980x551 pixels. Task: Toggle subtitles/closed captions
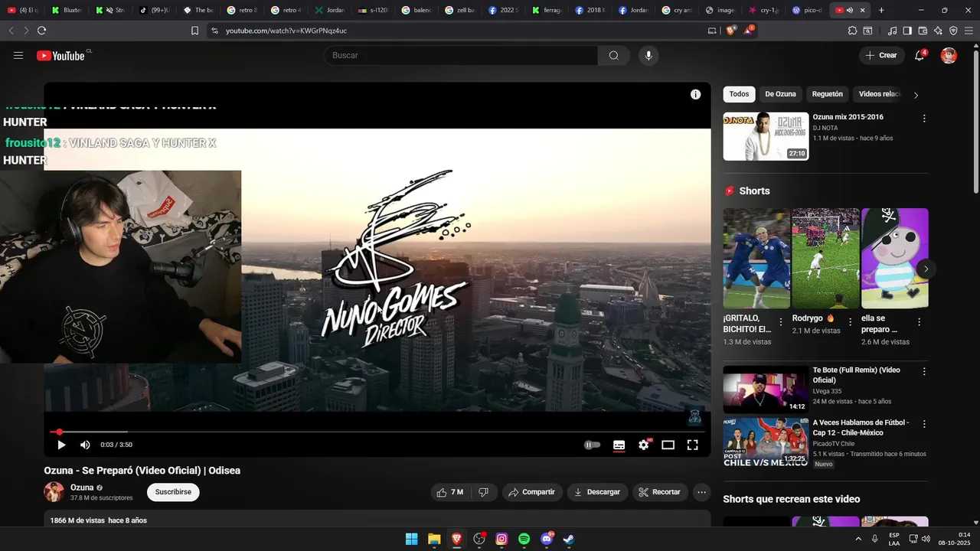coord(619,445)
